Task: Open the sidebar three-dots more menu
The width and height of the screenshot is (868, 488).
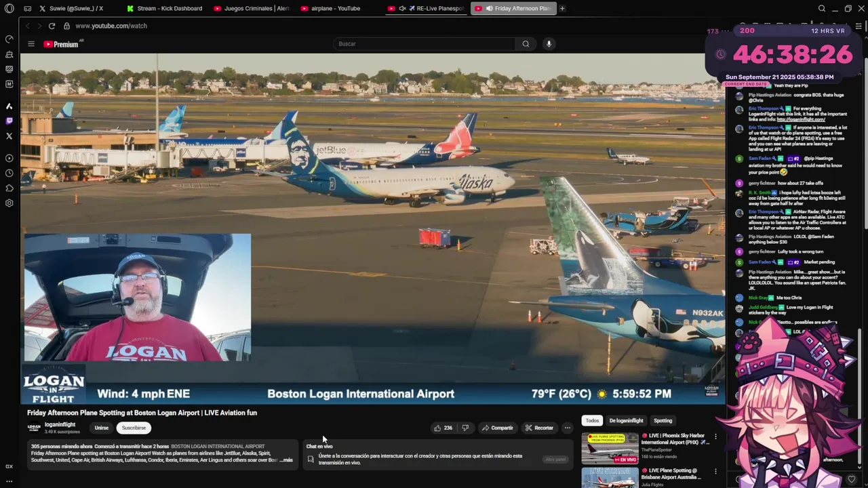Action: [x=9, y=481]
